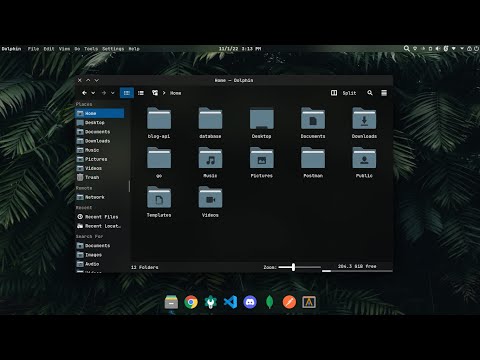Open Pictures in Places sidebar
The height and width of the screenshot is (360, 480).
[100, 159]
